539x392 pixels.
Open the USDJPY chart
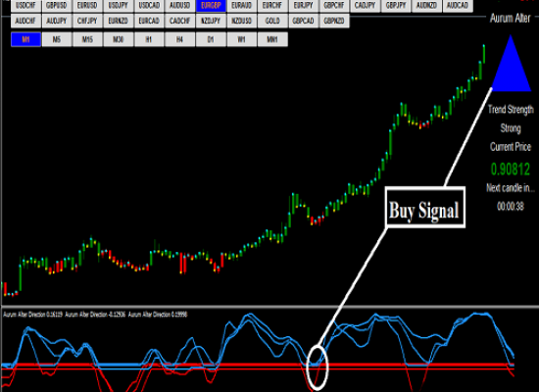[x=119, y=6]
